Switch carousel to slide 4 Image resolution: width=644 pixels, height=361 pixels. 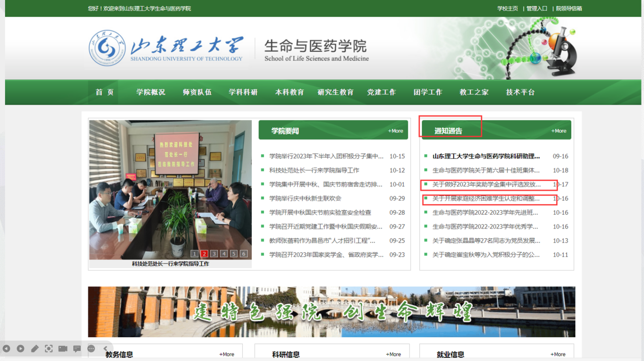click(x=224, y=253)
